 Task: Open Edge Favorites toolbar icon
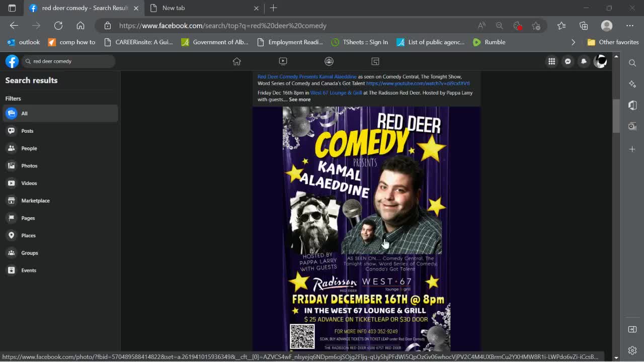tap(561, 26)
